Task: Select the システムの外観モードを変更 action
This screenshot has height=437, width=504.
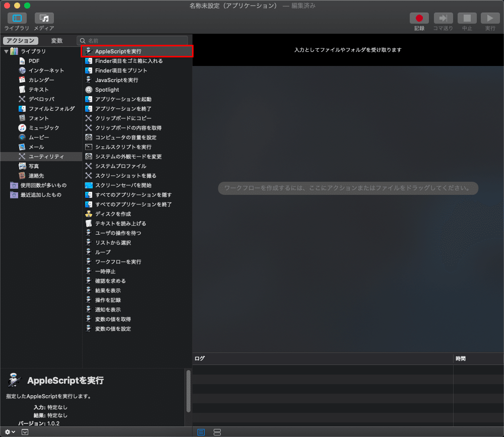Action: click(137, 157)
